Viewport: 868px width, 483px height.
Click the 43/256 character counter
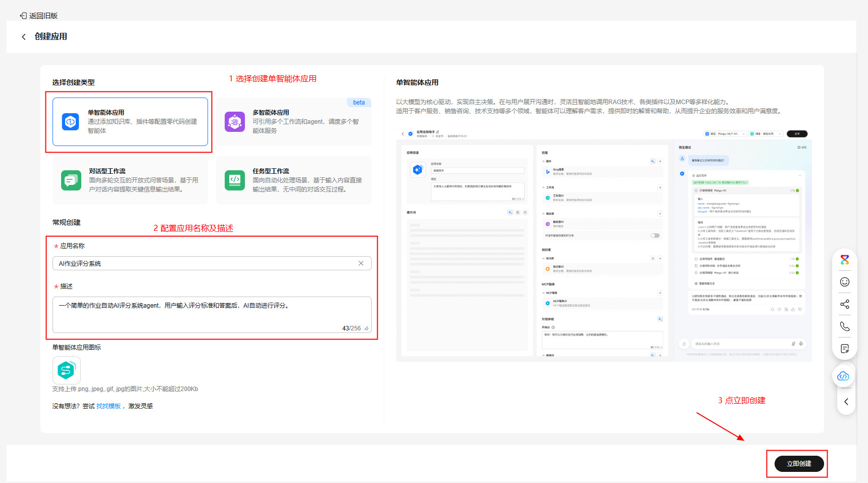pos(351,328)
